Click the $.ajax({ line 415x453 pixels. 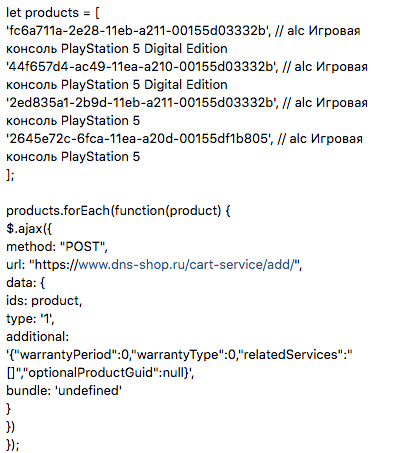pos(29,229)
